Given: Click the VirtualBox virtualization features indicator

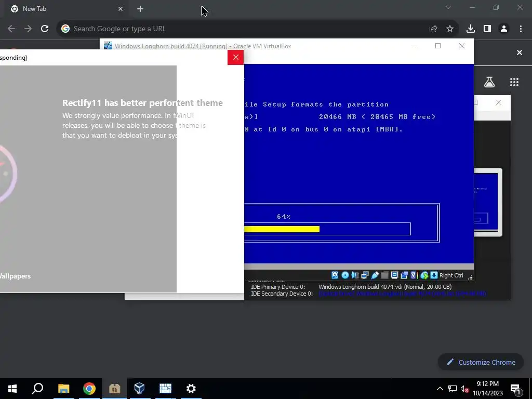Looking at the screenshot, I should pos(414,275).
